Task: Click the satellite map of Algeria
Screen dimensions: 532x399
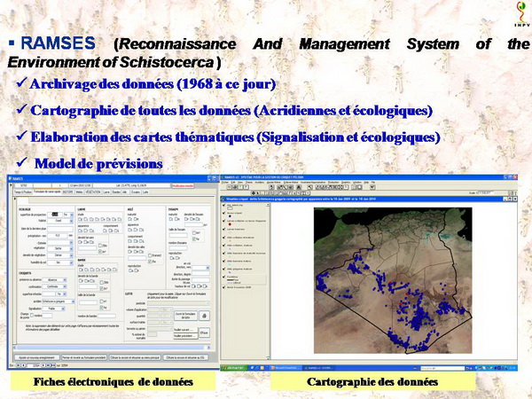Action: 393,280
